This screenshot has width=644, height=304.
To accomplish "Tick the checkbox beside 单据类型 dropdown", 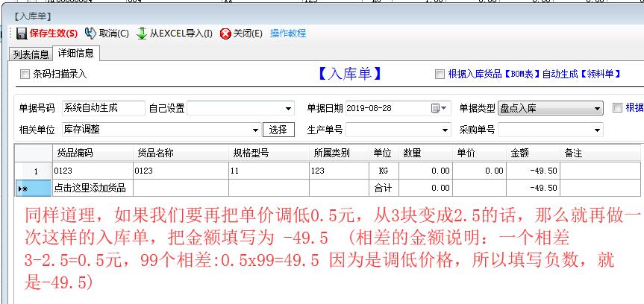I will tap(616, 108).
